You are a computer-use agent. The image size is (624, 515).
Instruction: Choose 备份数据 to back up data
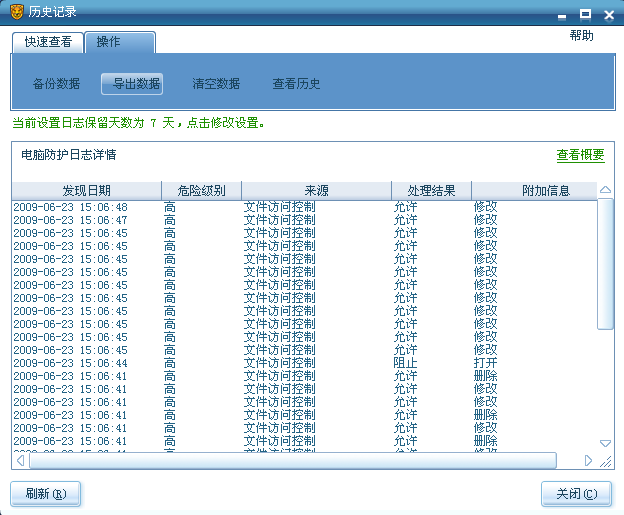[57, 84]
